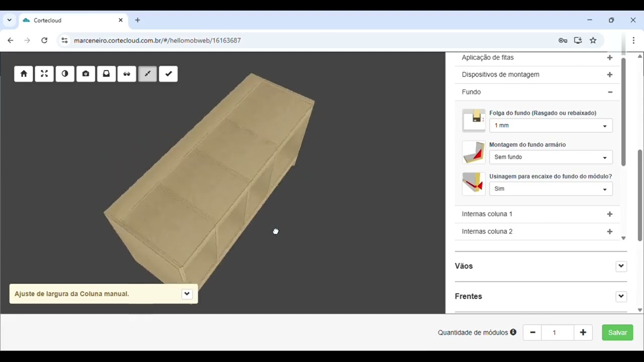Image resolution: width=644 pixels, height=362 pixels.
Task: Click the sunglasses view icon
Action: (127, 74)
